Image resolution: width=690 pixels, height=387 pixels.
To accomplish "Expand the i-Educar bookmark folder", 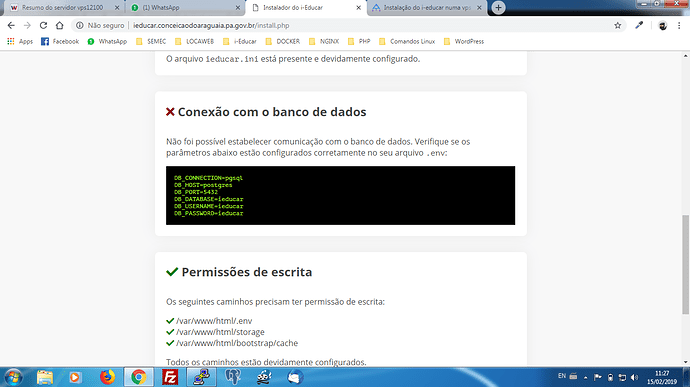I will pyautogui.click(x=240, y=41).
